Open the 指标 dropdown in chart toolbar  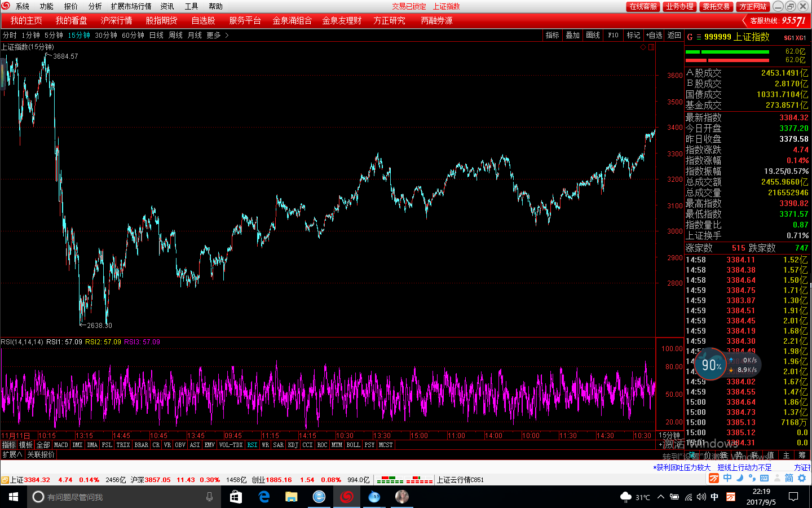pos(552,35)
